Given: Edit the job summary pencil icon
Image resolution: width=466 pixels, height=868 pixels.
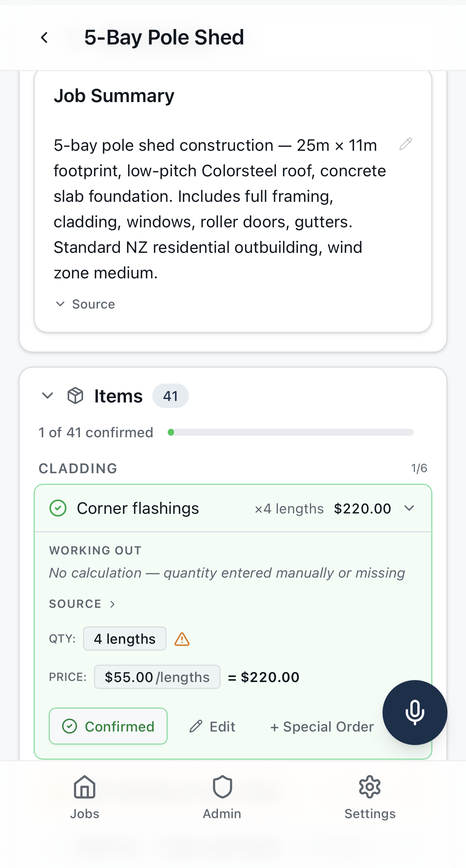Looking at the screenshot, I should click(405, 144).
